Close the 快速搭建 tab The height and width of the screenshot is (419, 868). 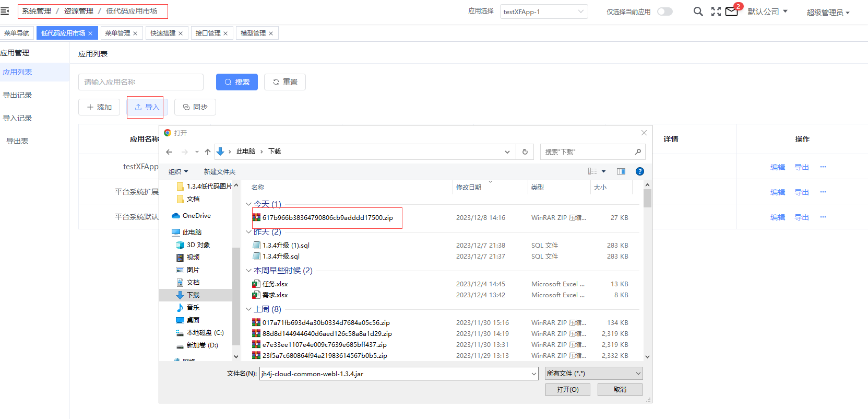coord(181,33)
